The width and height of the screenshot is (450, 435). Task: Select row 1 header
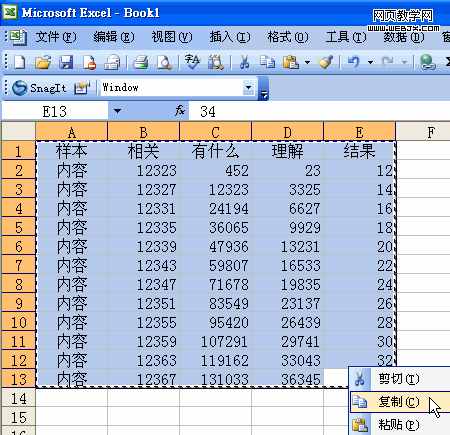click(x=19, y=151)
